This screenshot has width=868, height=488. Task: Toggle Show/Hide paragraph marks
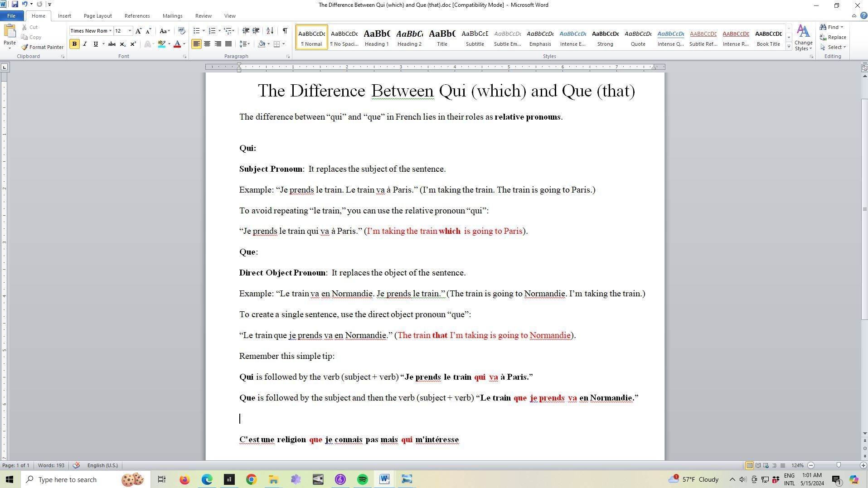point(285,31)
